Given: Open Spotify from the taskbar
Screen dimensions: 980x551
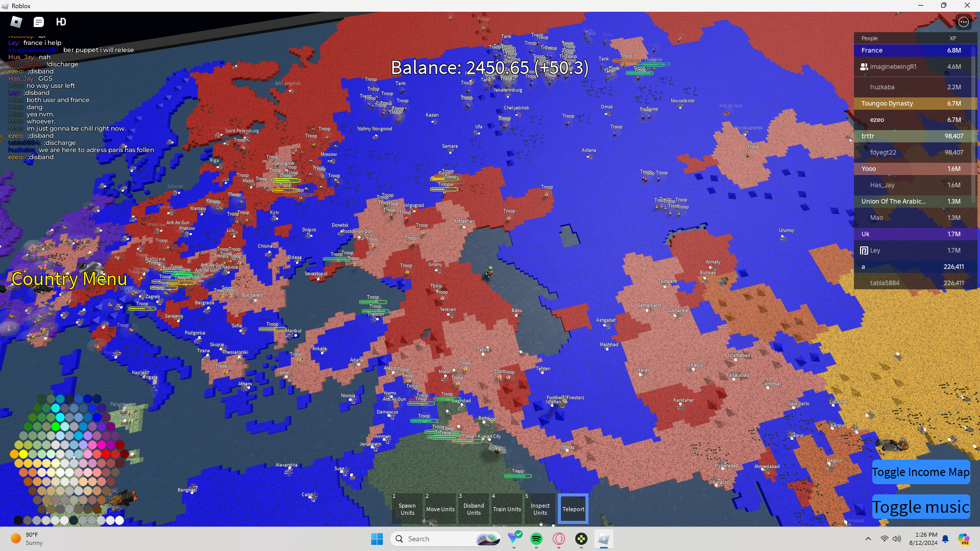Looking at the screenshot, I should [x=536, y=539].
